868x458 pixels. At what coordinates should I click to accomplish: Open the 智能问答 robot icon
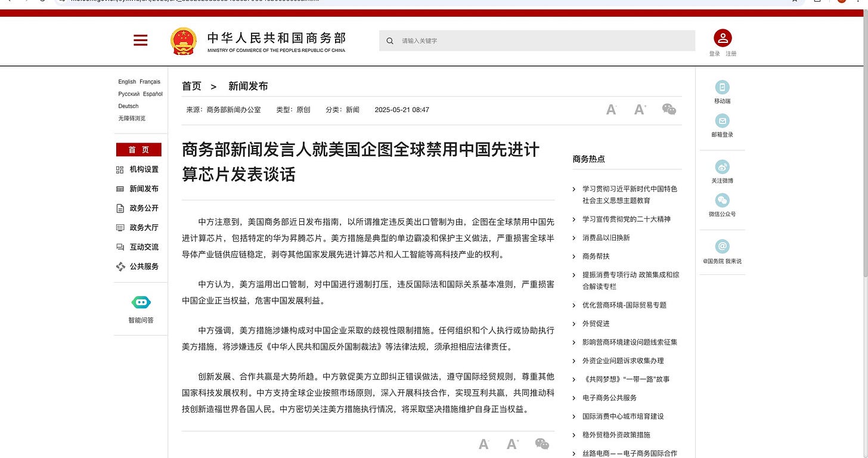[x=141, y=302]
